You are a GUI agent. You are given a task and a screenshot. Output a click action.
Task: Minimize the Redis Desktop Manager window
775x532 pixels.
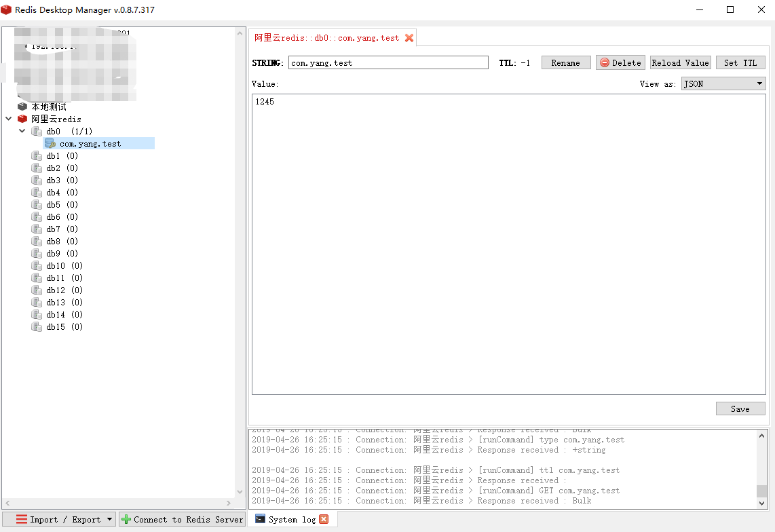click(700, 9)
